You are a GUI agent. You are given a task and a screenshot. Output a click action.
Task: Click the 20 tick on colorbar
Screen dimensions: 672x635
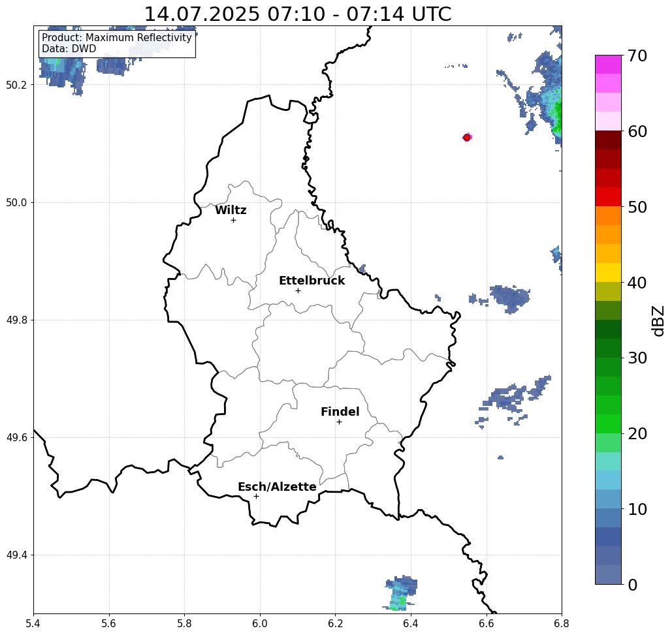point(637,434)
